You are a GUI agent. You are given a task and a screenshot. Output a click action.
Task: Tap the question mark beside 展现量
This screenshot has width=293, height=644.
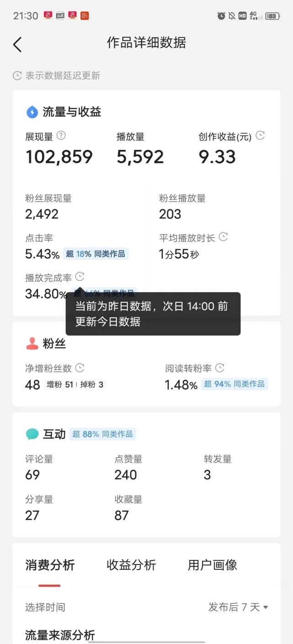coord(61,136)
